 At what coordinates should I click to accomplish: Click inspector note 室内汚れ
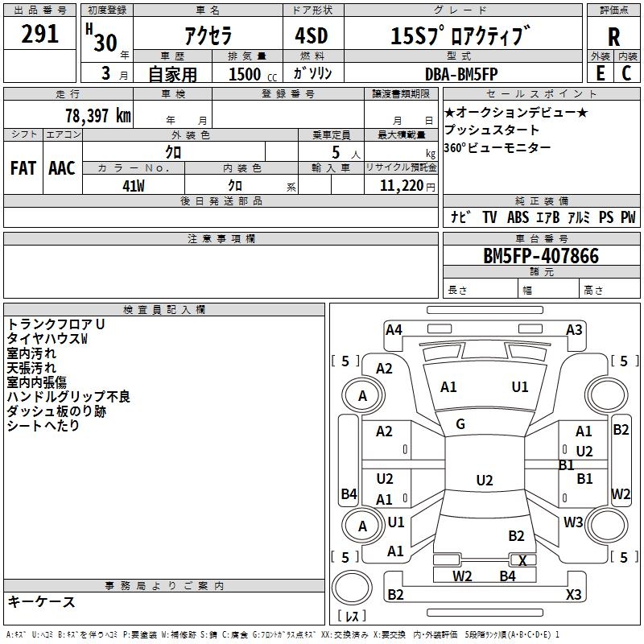[31, 353]
